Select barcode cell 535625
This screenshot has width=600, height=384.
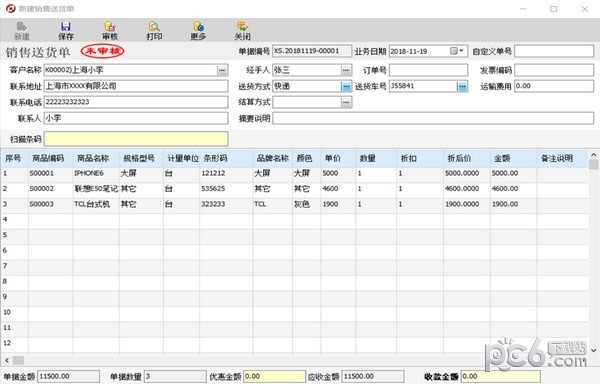click(226, 189)
